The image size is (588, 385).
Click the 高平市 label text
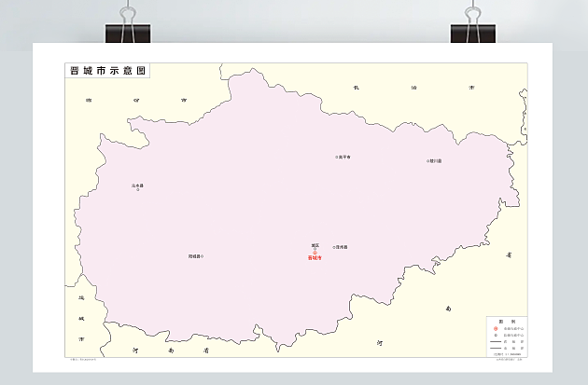click(344, 157)
